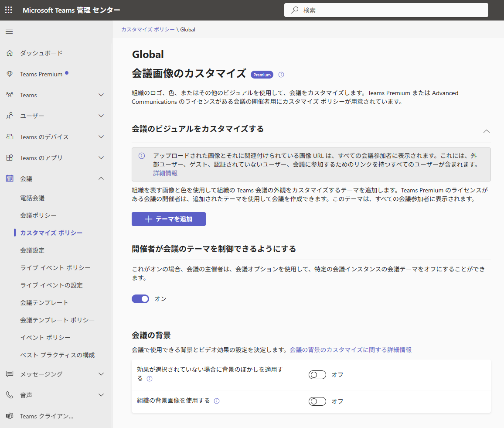The image size is (504, 428).
Task: Click info icon for 背景のぼかし setting
Action: [x=150, y=379]
